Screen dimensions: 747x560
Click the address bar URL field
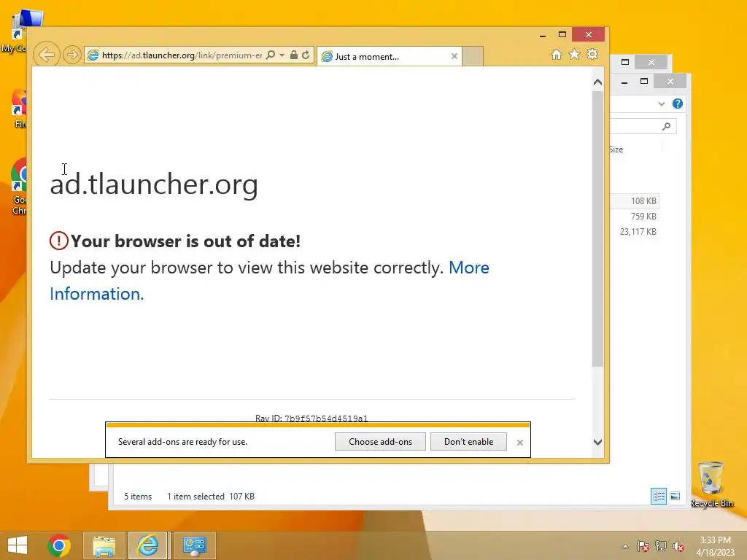pos(182,55)
